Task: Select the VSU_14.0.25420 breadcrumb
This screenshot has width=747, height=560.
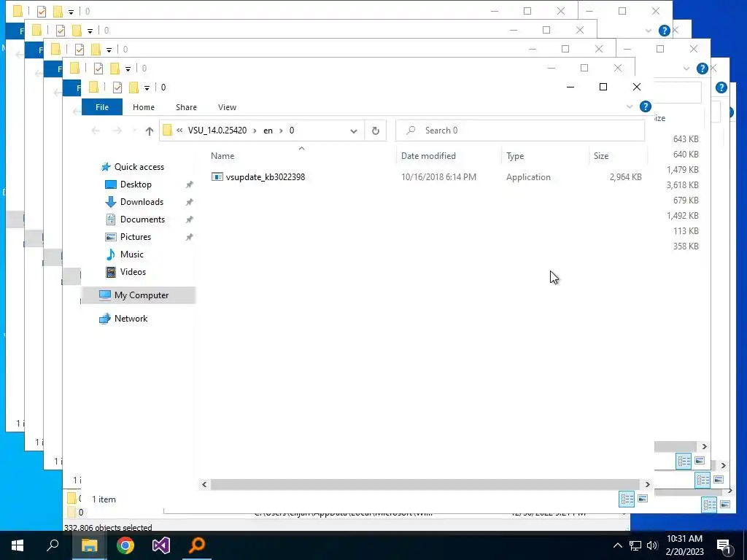Action: (x=217, y=131)
